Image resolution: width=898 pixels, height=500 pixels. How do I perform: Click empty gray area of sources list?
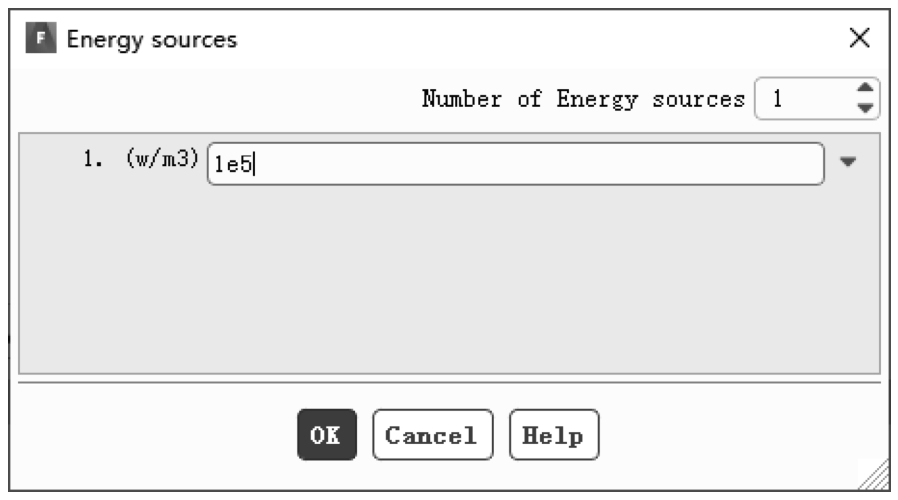pos(449,281)
